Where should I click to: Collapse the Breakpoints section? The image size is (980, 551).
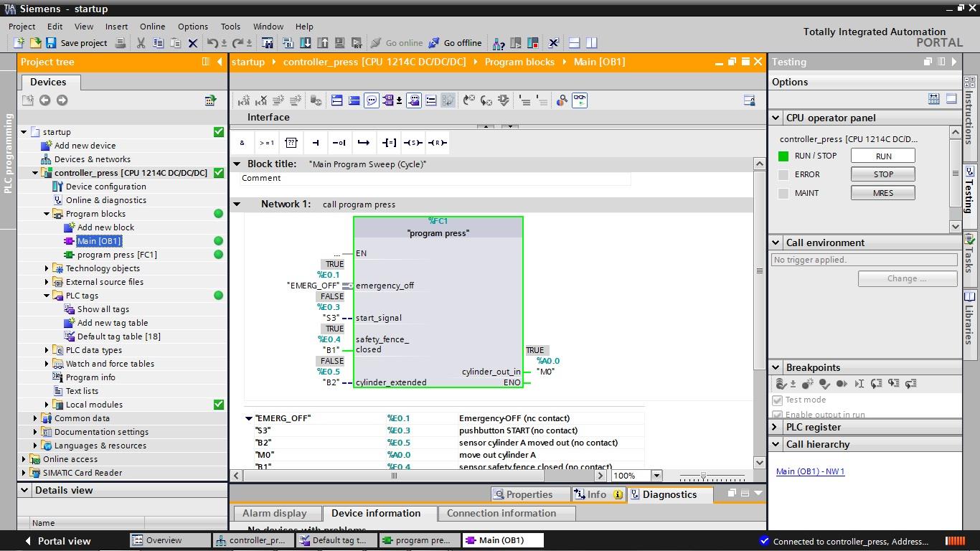coord(776,367)
